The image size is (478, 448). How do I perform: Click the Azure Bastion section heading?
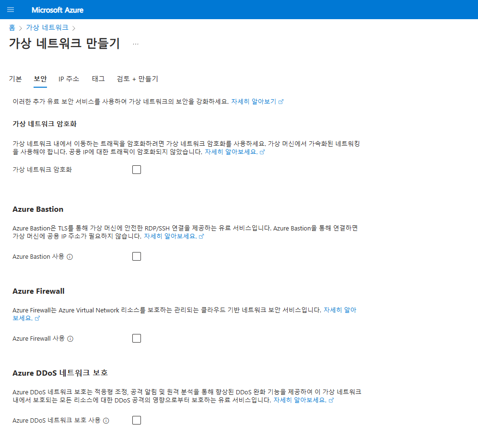(38, 209)
